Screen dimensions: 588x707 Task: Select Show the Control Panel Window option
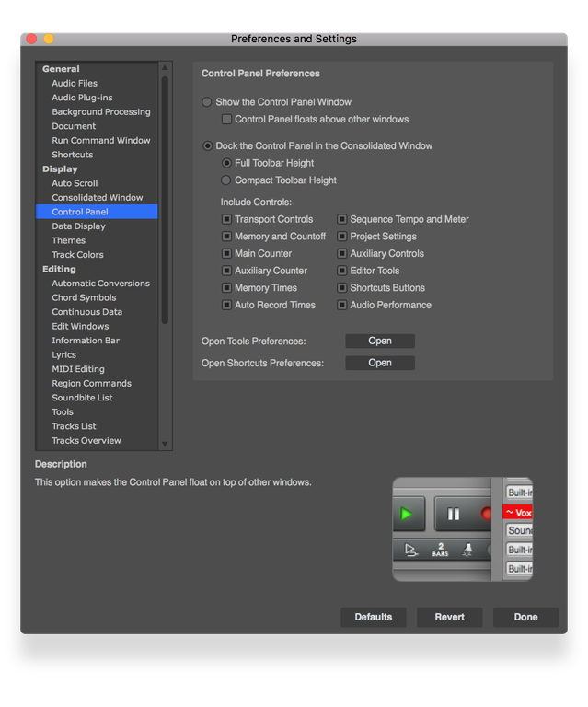tap(207, 102)
